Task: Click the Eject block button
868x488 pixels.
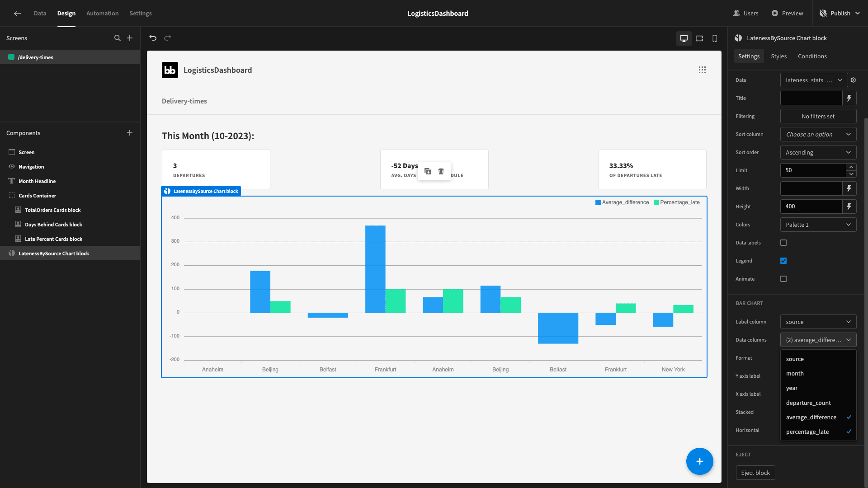Action: (755, 473)
